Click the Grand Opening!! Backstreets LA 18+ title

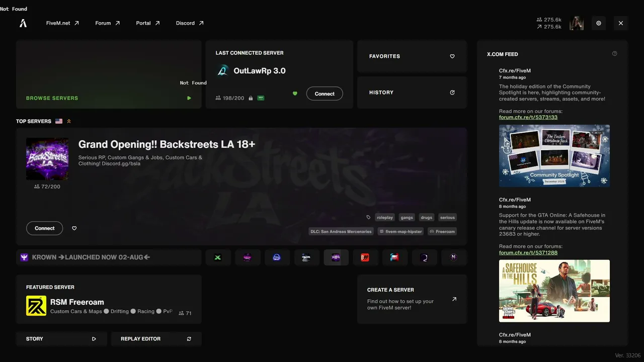click(167, 144)
